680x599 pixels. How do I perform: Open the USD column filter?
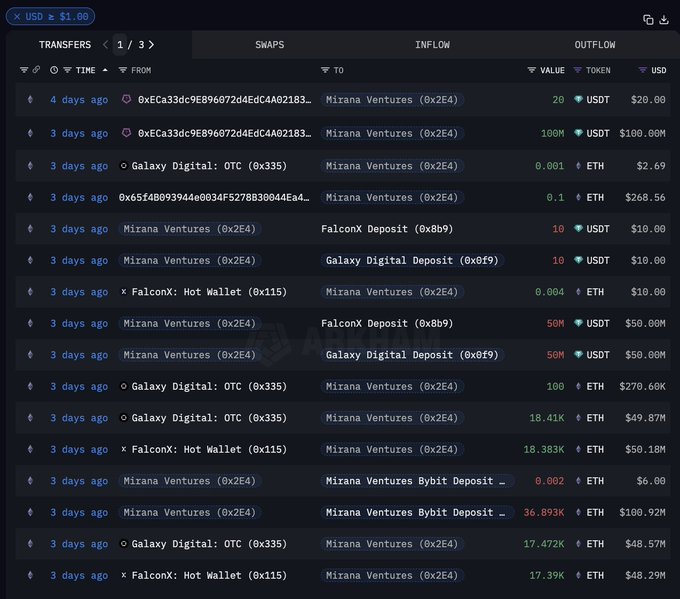[x=643, y=70]
